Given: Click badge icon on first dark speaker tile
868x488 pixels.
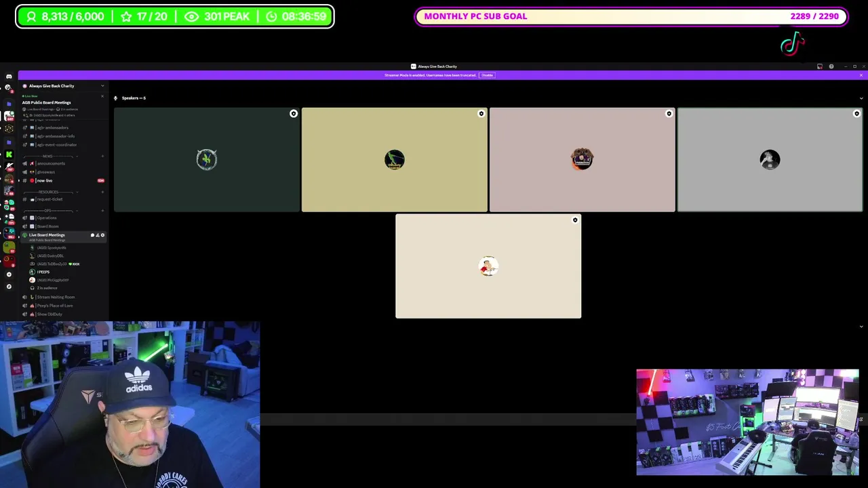Looking at the screenshot, I should pyautogui.click(x=294, y=114).
